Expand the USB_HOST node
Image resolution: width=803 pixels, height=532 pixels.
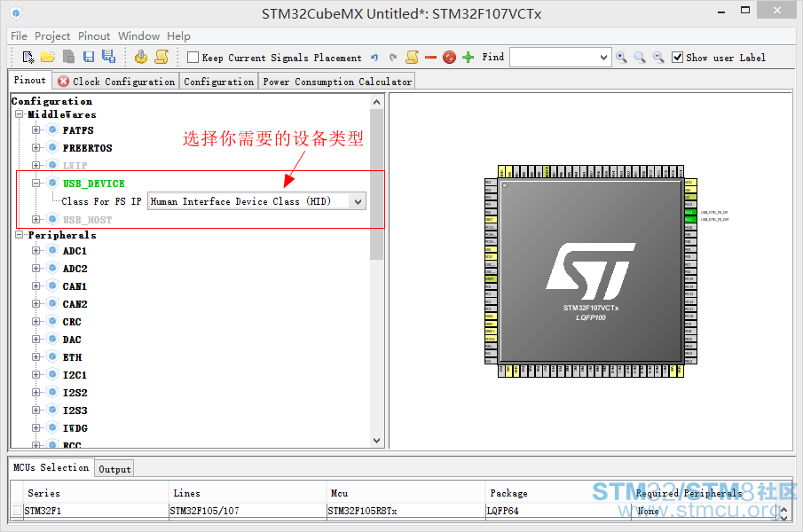click(35, 220)
